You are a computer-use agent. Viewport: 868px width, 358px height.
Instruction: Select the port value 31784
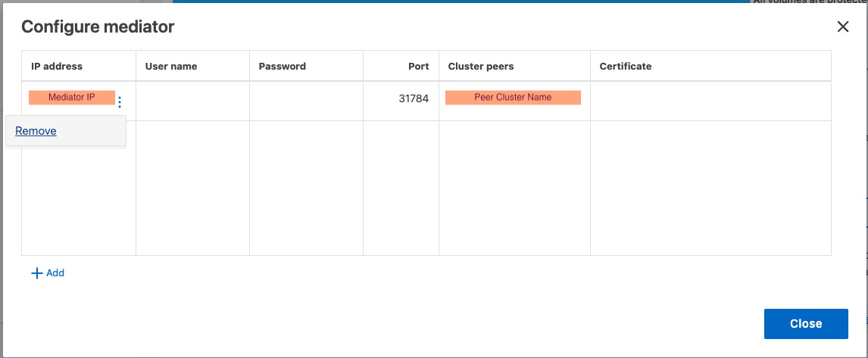[x=414, y=98]
